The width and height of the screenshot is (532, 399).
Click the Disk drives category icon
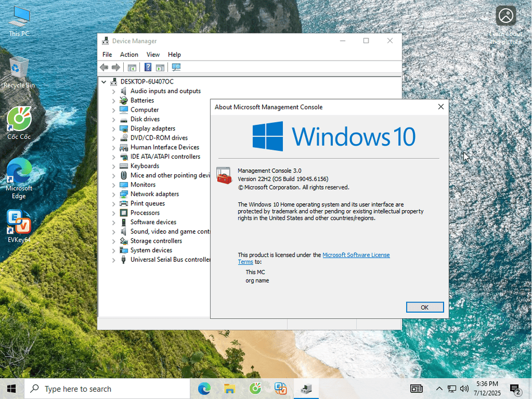click(124, 119)
